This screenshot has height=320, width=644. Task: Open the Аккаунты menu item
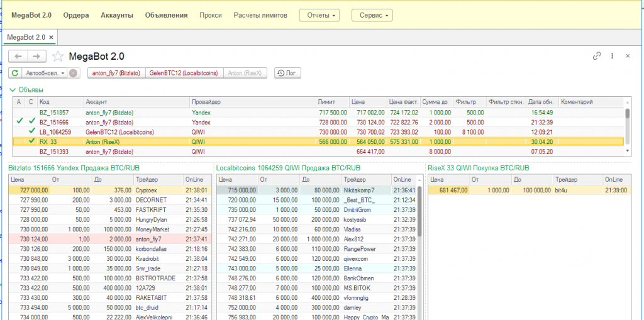[116, 15]
